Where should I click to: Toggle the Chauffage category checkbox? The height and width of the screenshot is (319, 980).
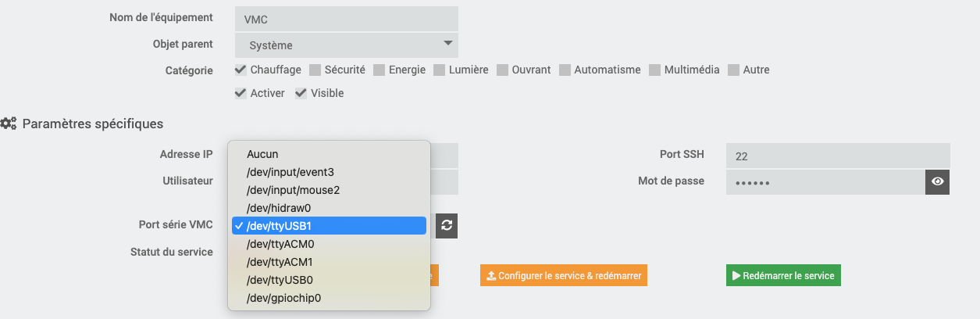coord(241,70)
